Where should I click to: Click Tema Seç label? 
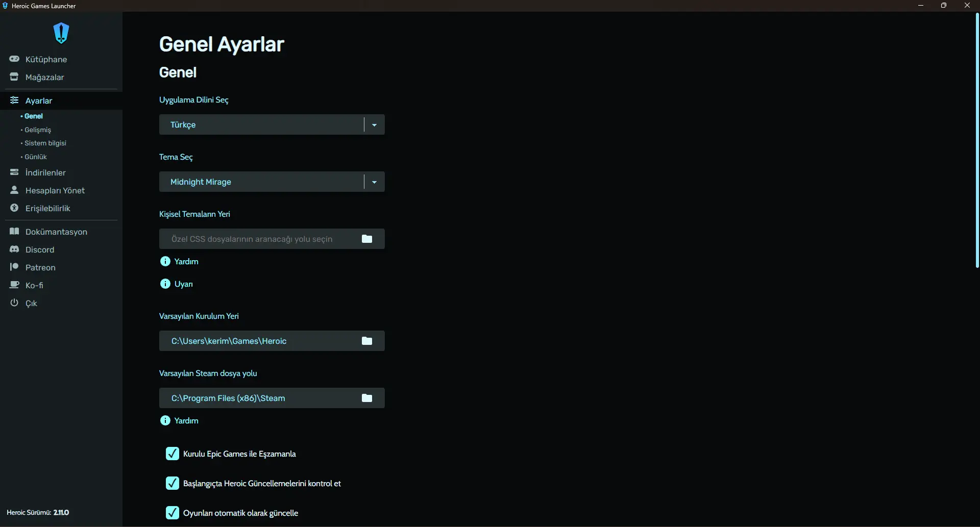176,157
